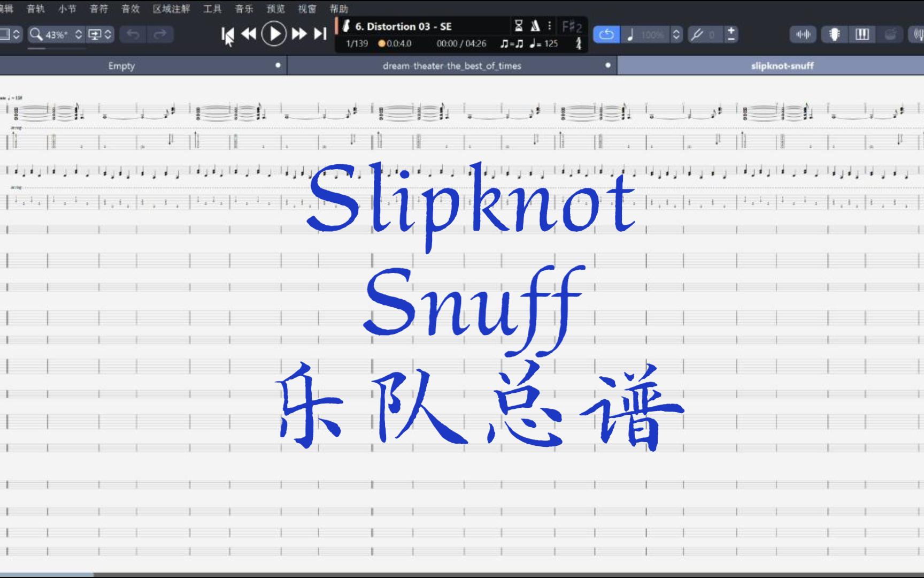Screen dimensions: 924x578
Task: Click the screen display mode icon
Action: pos(95,34)
